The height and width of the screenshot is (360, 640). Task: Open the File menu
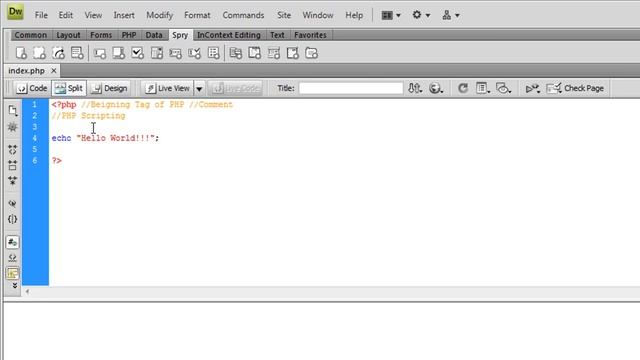(x=41, y=15)
